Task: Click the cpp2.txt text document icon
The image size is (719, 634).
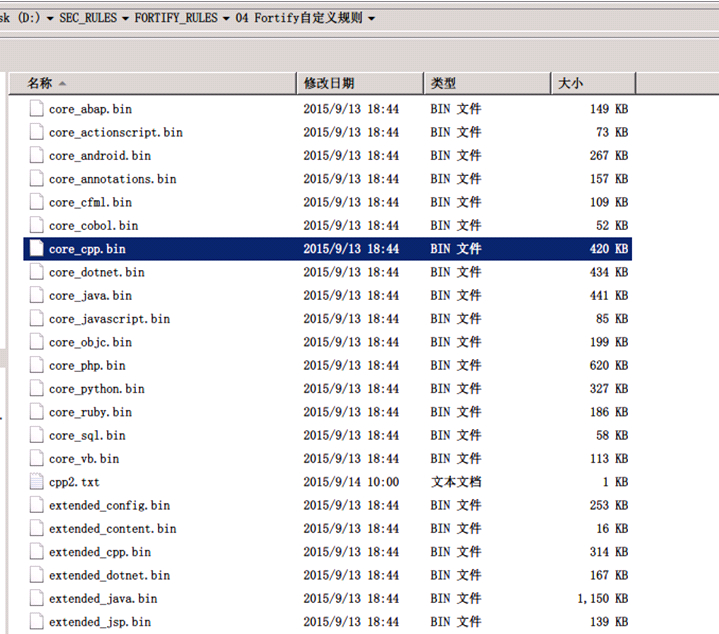Action: click(x=37, y=482)
